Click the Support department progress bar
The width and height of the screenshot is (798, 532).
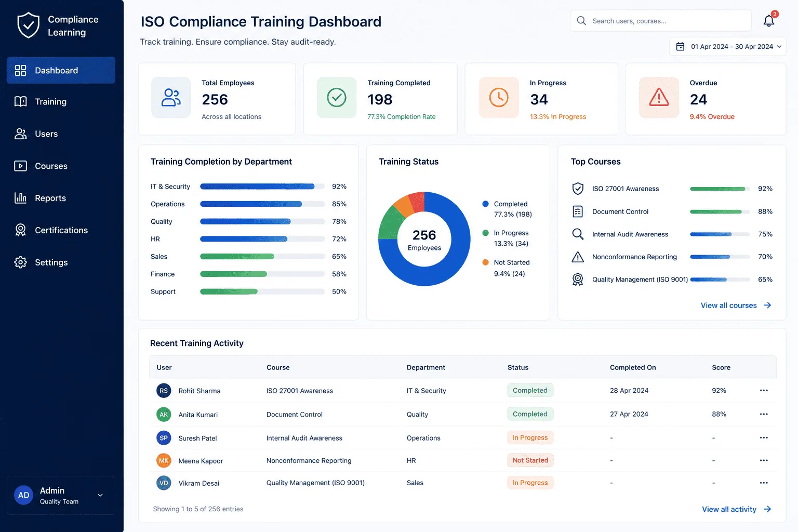(262, 291)
